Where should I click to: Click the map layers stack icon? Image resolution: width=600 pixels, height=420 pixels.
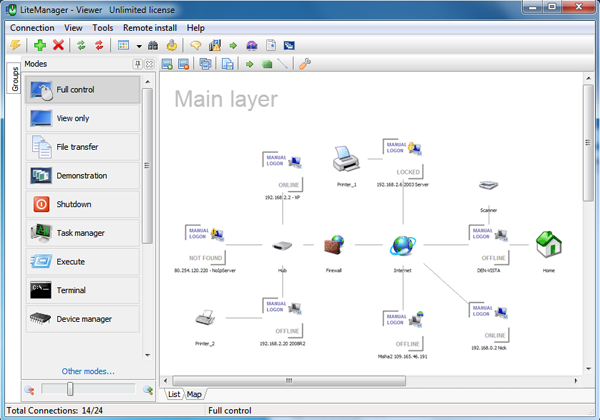click(205, 64)
